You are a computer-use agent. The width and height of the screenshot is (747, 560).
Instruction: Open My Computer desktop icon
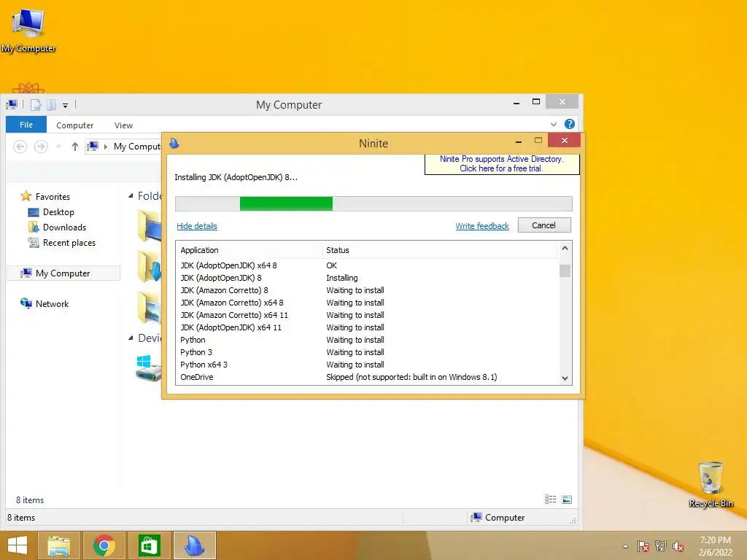pyautogui.click(x=28, y=31)
